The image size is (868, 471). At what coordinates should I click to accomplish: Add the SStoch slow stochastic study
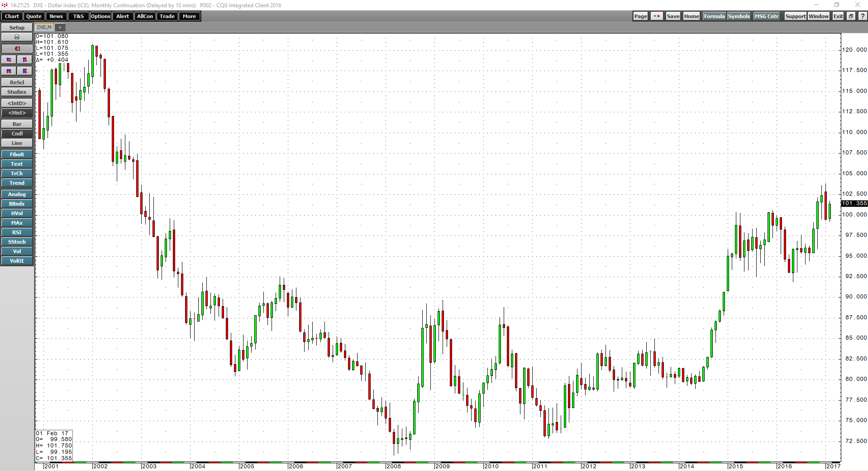tap(17, 242)
